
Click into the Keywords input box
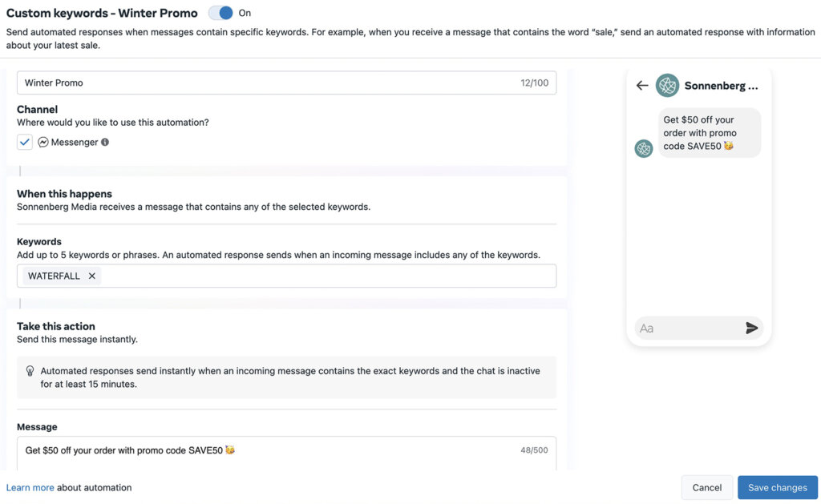tap(321, 276)
